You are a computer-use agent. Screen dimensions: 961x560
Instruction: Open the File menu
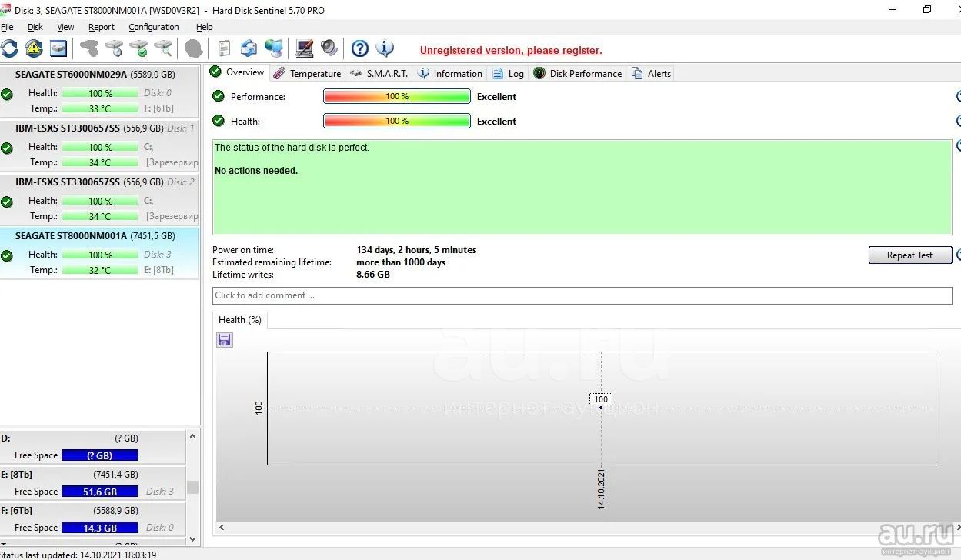pyautogui.click(x=7, y=27)
